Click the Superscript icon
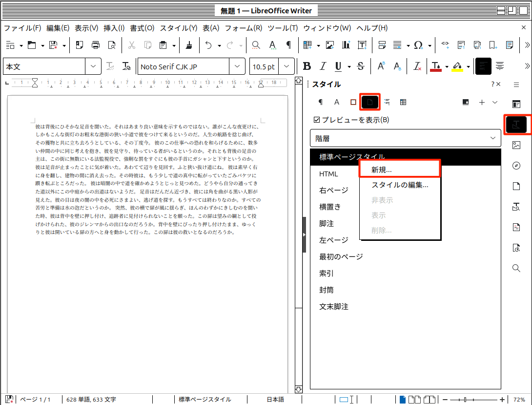Image resolution: width=532 pixels, height=405 pixels. tap(381, 66)
